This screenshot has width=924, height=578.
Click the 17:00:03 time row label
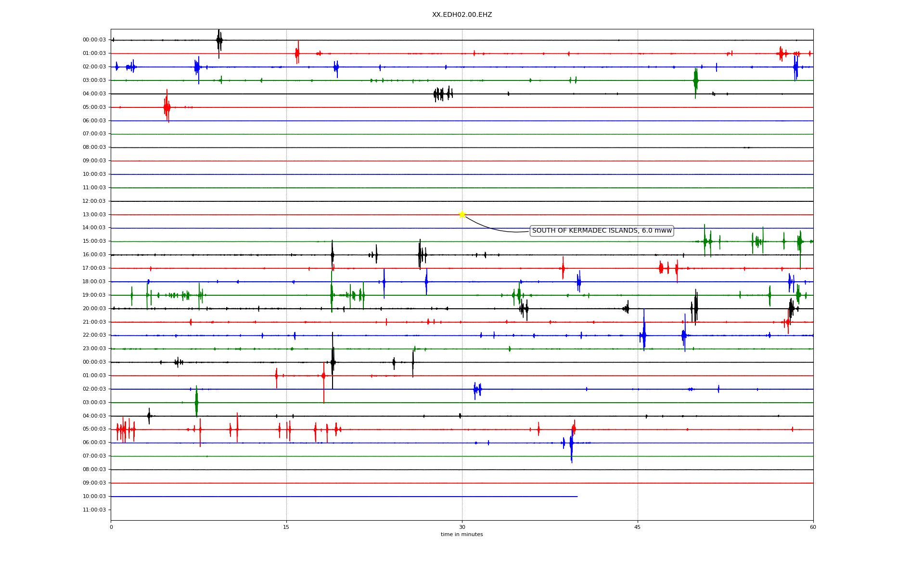point(94,268)
